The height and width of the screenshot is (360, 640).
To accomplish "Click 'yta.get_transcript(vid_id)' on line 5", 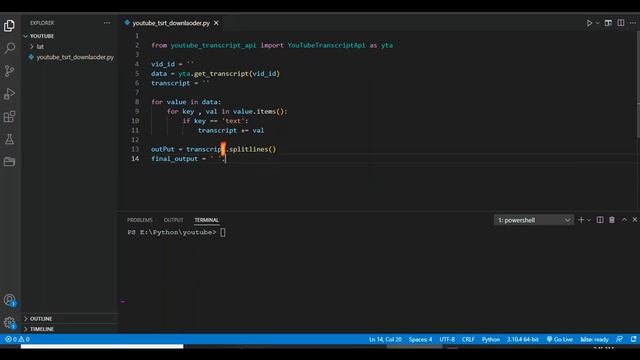I will click(229, 73).
